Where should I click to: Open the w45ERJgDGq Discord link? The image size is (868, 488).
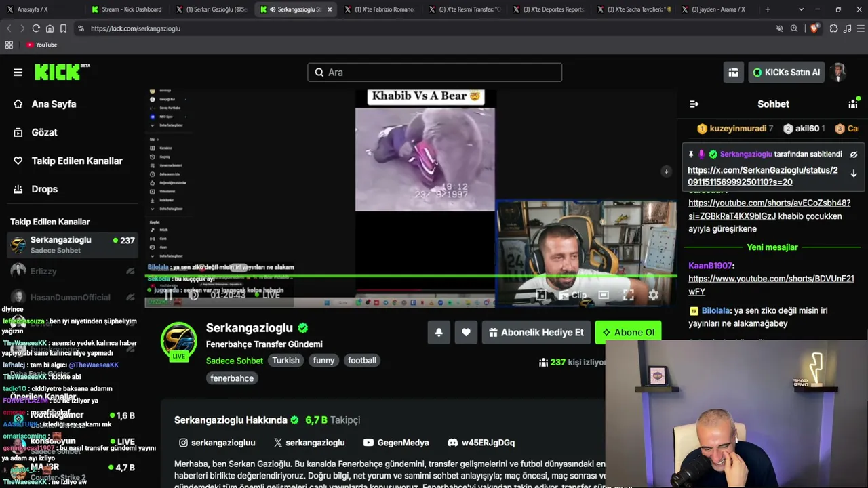click(481, 443)
